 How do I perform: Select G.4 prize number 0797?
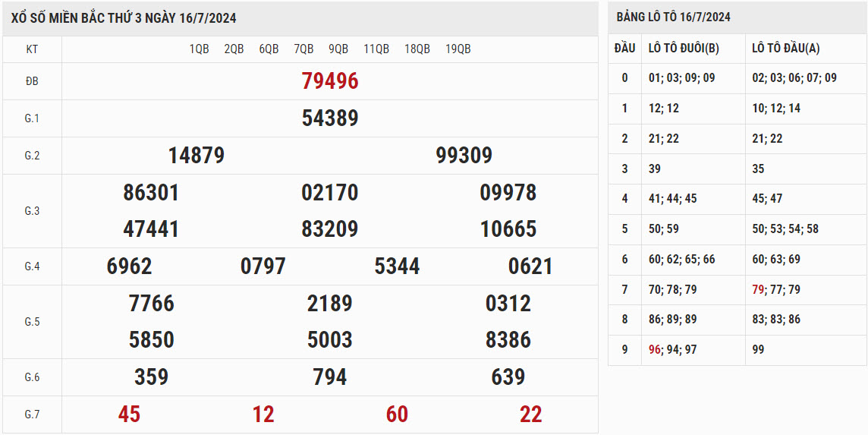pyautogui.click(x=263, y=266)
